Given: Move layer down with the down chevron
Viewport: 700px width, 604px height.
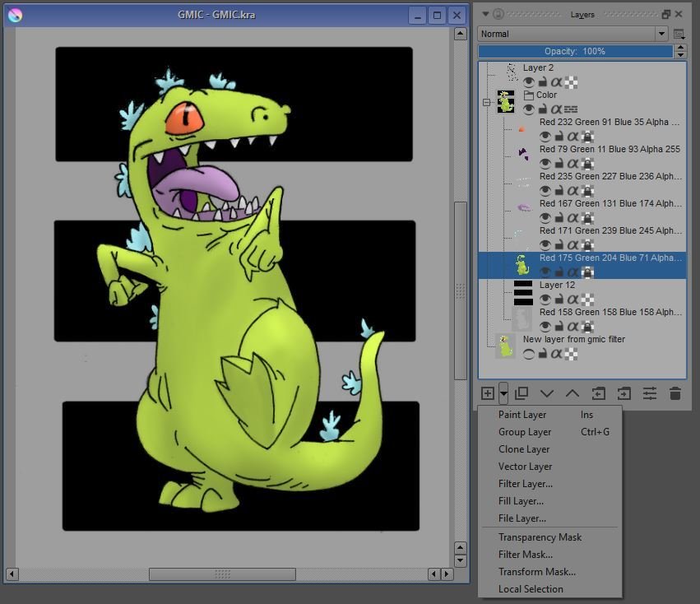Looking at the screenshot, I should tap(547, 393).
